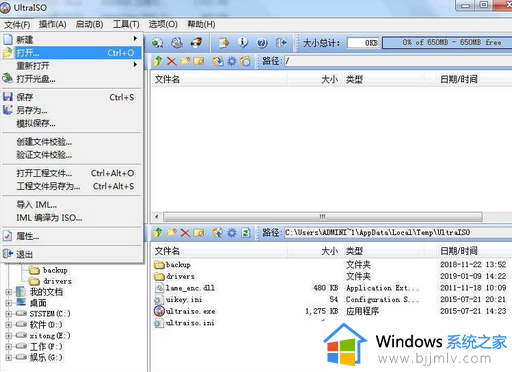Choose 工程文件另存为... menu entry
This screenshot has width=512, height=372.
(72, 186)
